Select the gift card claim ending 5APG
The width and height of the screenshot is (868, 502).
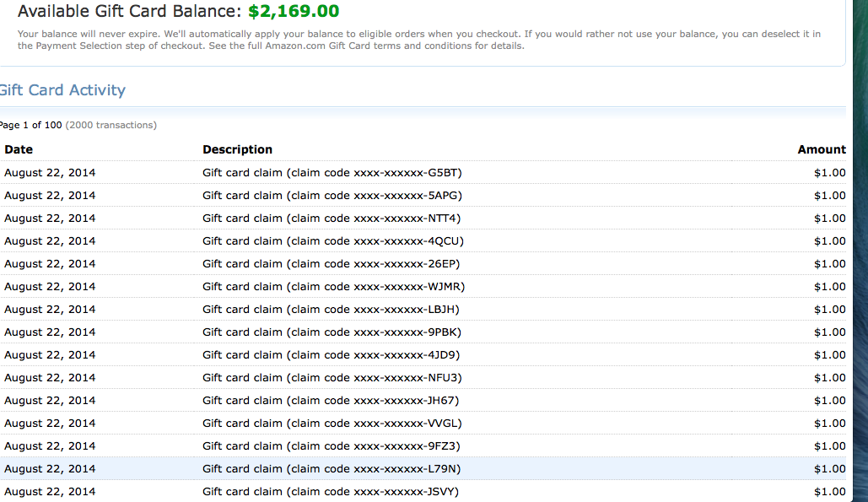[332, 196]
